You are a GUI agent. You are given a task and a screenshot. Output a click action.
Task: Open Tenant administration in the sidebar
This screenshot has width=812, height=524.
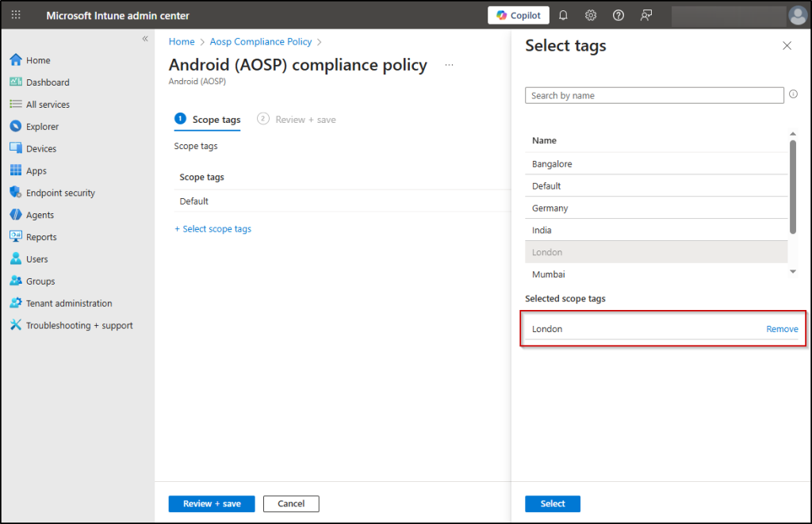tap(69, 304)
